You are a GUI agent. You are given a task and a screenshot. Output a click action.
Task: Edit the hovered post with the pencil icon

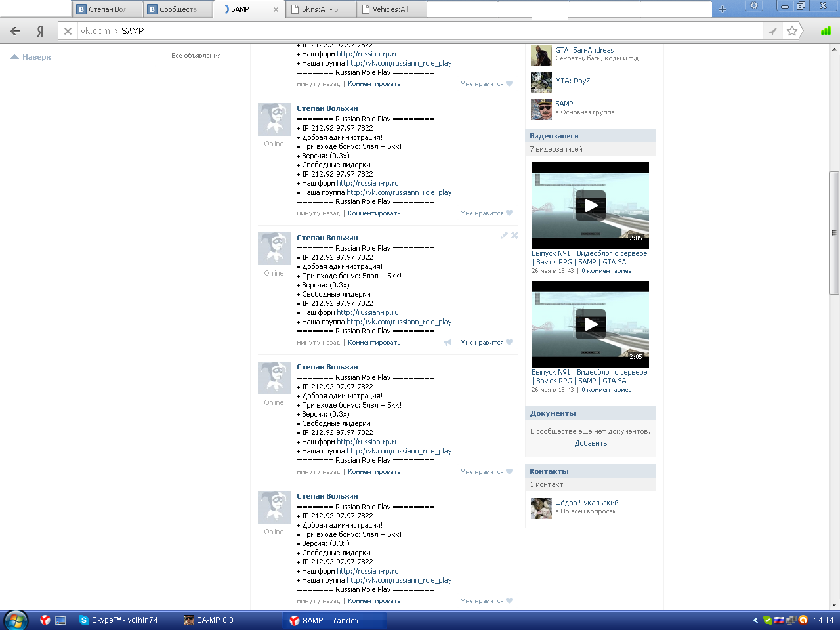tap(504, 235)
